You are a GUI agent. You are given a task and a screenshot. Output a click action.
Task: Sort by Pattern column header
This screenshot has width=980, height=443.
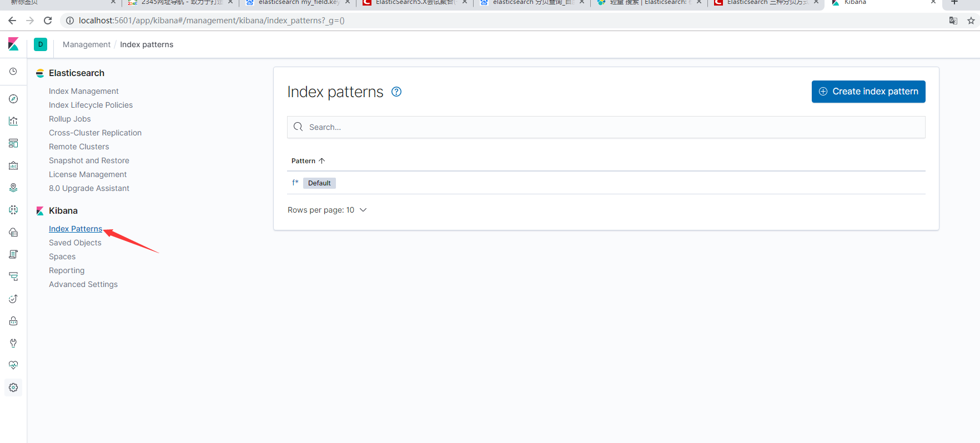coord(308,161)
